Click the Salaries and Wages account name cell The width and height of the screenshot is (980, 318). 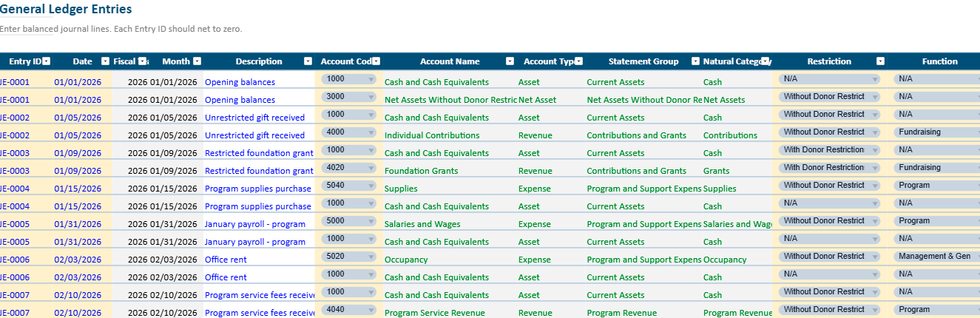422,224
